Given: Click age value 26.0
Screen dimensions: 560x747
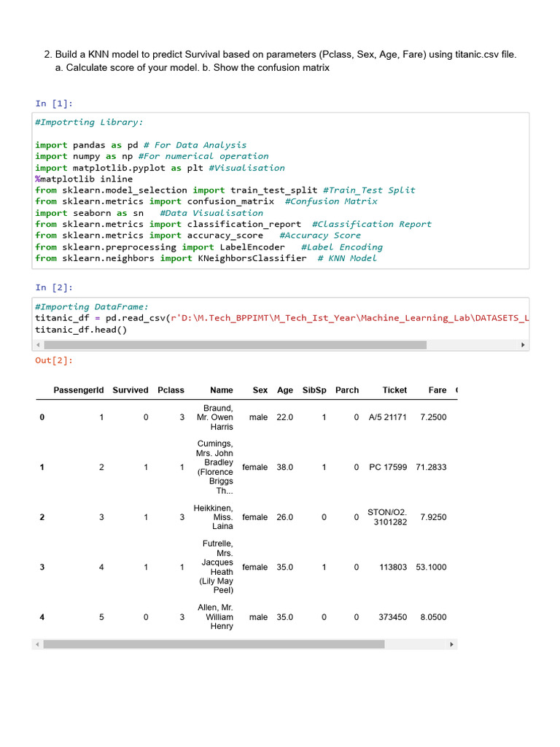Looking at the screenshot, I should click(285, 517).
